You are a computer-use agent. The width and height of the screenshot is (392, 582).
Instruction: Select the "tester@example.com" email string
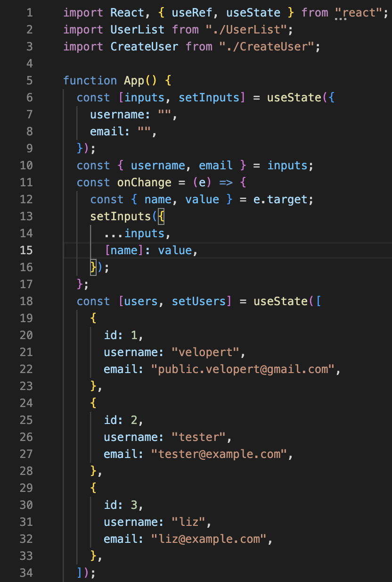219,454
